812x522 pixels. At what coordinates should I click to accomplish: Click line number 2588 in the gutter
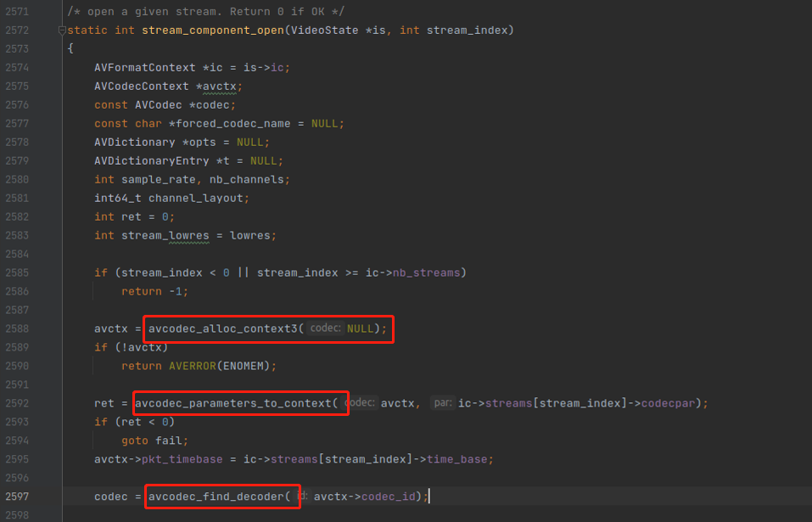[x=17, y=328]
